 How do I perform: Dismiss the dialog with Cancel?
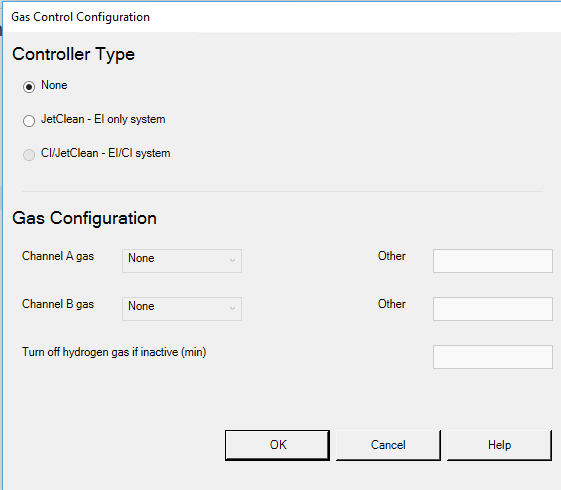point(388,445)
